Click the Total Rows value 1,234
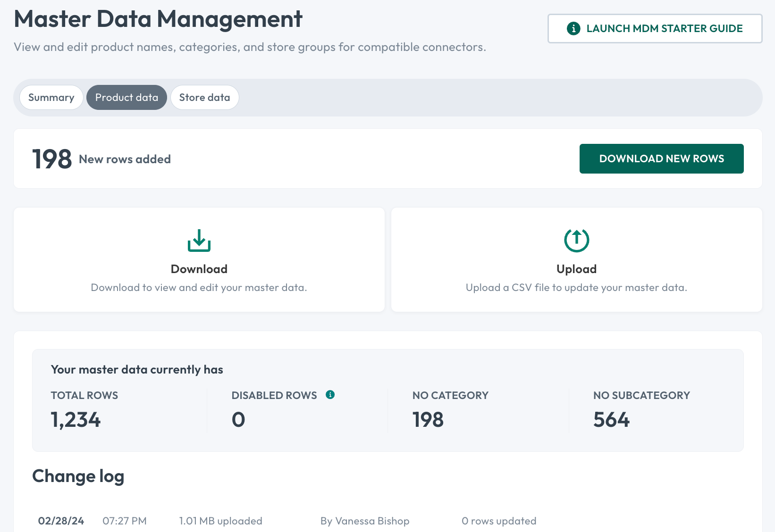 [x=76, y=419]
